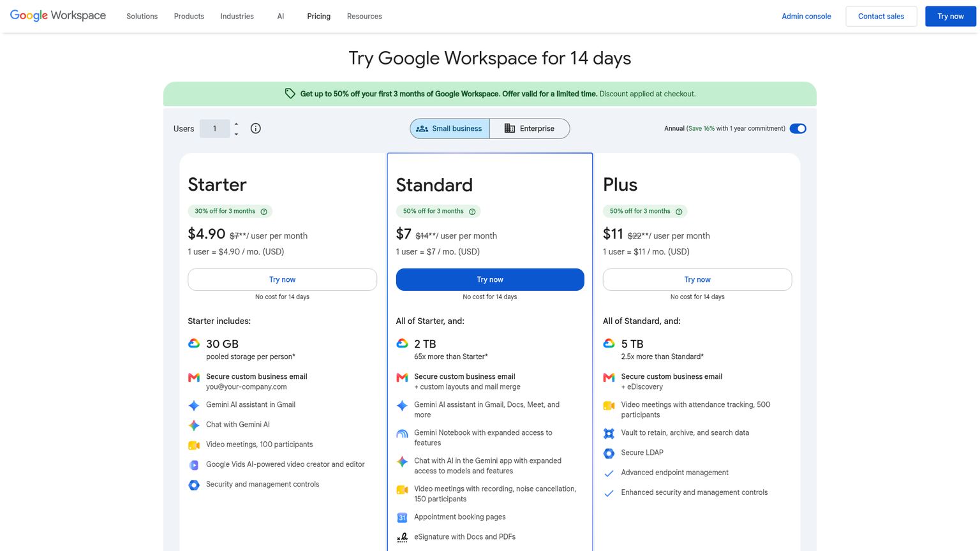Click the Meet icon beside Video meetings, 100 participants

click(x=194, y=445)
